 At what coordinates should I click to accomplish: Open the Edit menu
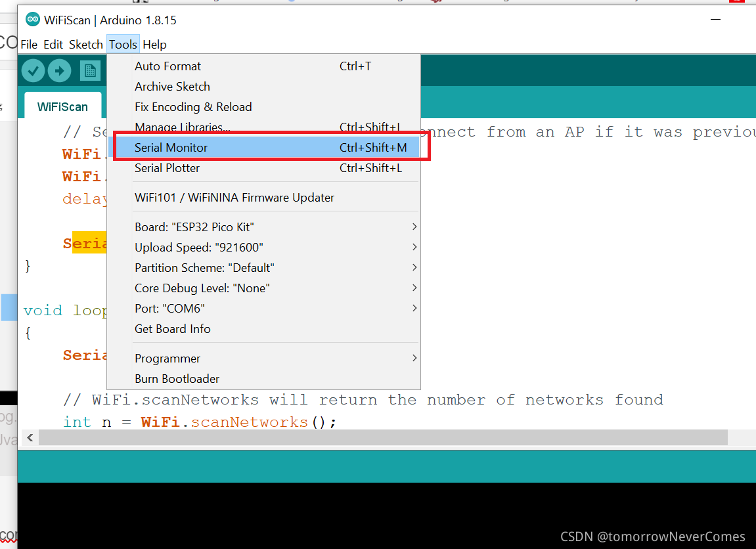click(53, 45)
